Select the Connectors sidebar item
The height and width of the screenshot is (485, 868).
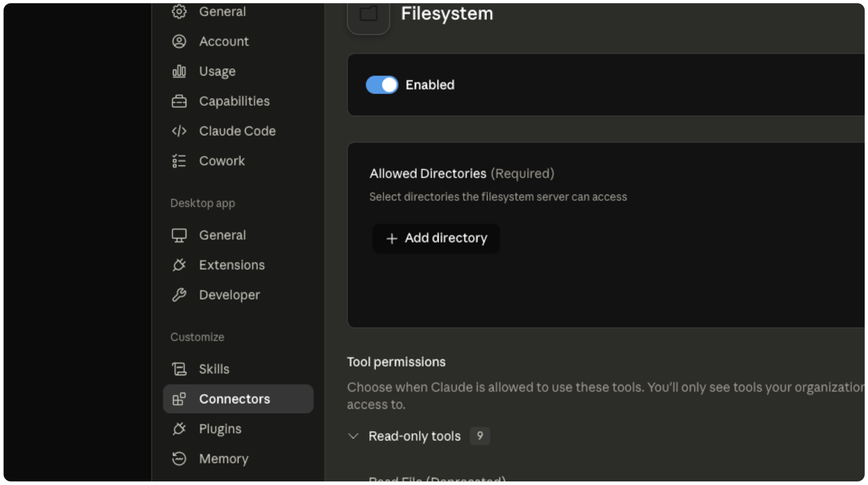pyautogui.click(x=238, y=399)
